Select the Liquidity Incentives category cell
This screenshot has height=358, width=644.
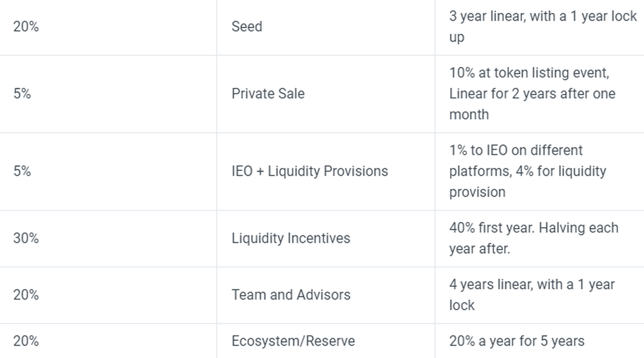coord(291,238)
